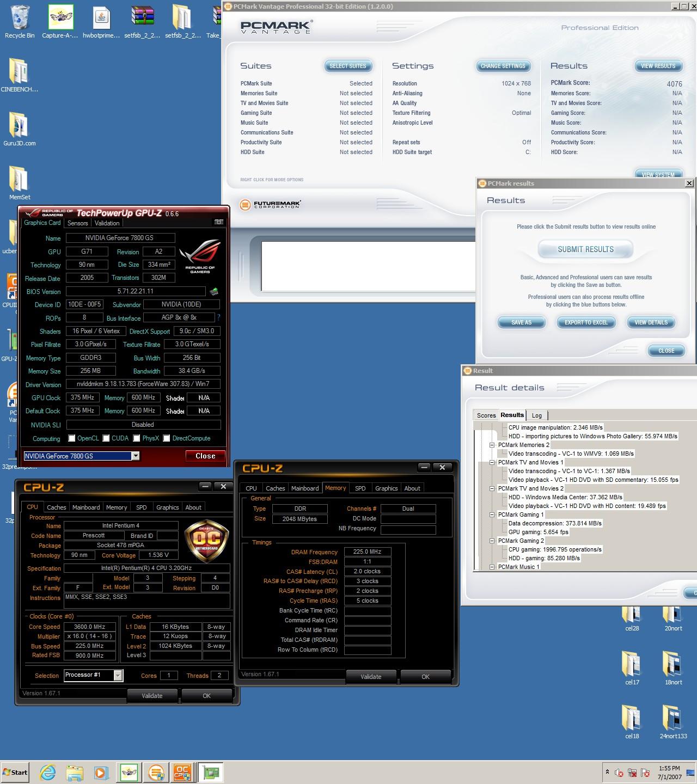Switch to the GPU-Z graphics card taskbar item
Viewport: 697px width, 784px height.
click(210, 772)
